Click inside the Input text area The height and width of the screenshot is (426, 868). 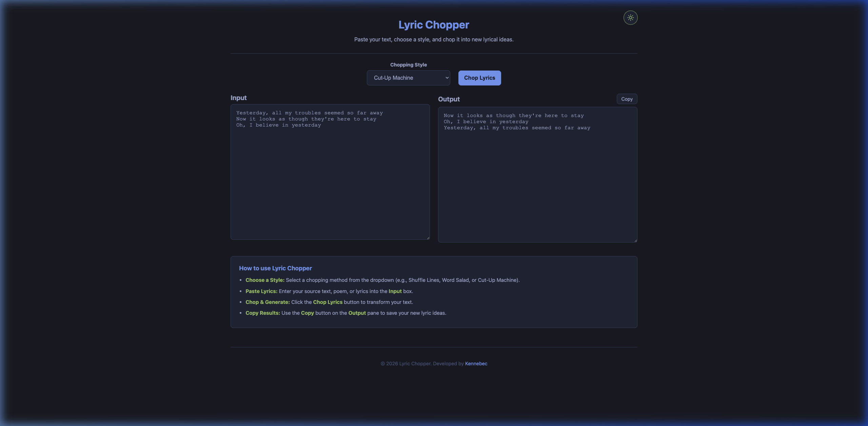330,172
